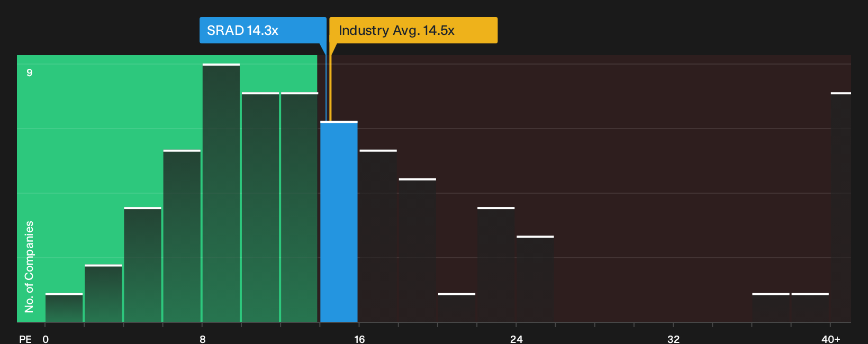
Task: Select the bar in PE 18-20 range
Action: coord(418,250)
